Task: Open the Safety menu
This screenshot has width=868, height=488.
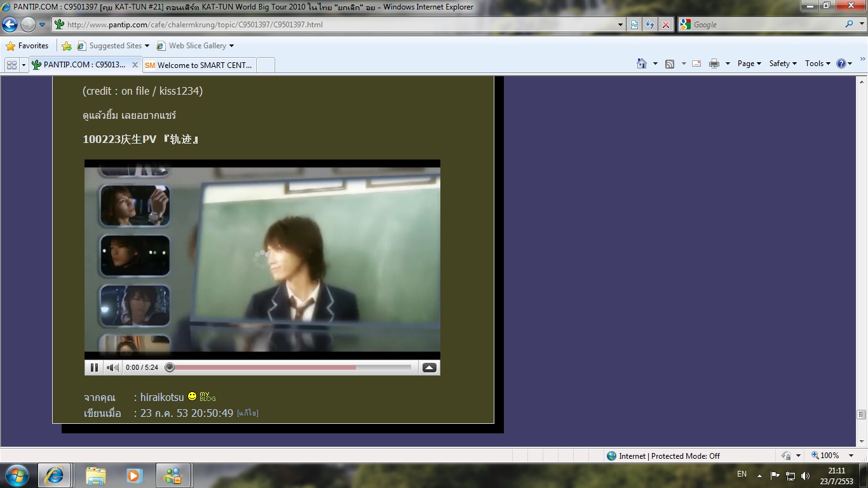Action: [783, 64]
